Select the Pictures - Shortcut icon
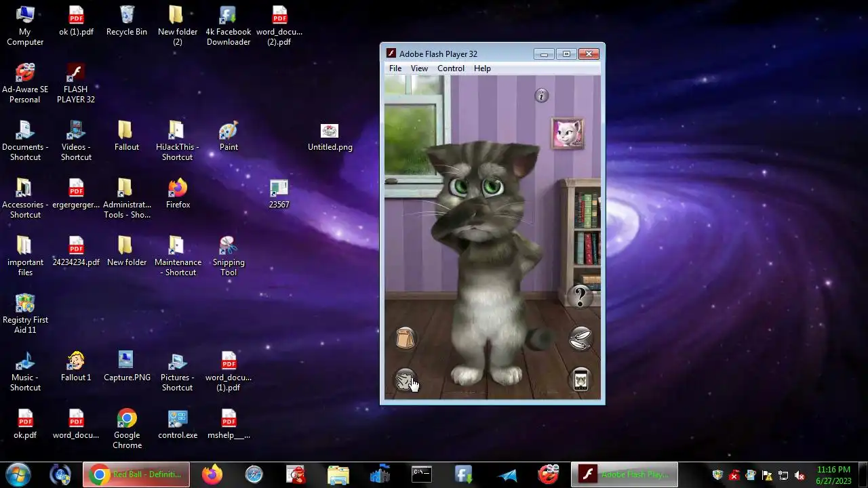The width and height of the screenshot is (868, 488). pos(177,371)
